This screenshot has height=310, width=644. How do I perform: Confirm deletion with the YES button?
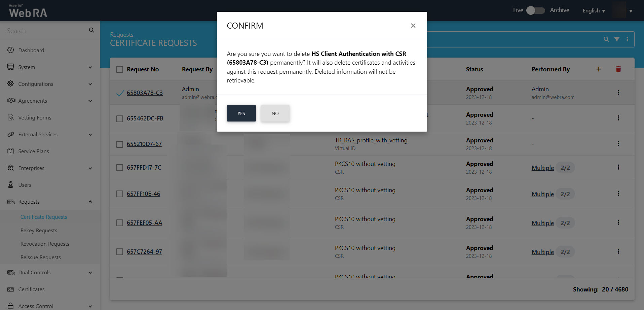click(x=241, y=113)
